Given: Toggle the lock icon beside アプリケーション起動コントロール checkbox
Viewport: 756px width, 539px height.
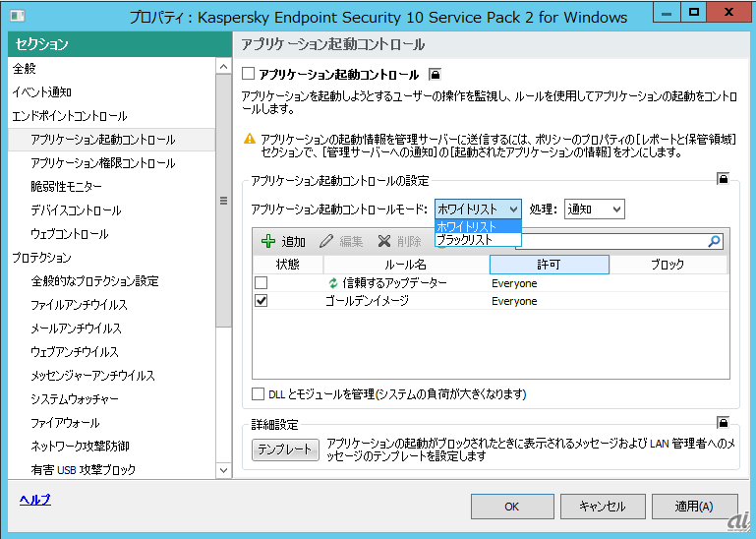Looking at the screenshot, I should click(435, 74).
